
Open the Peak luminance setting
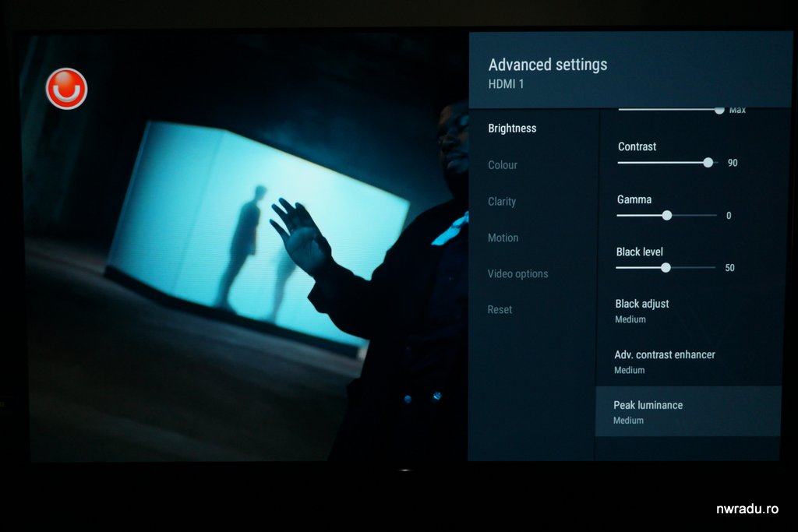(x=688, y=411)
